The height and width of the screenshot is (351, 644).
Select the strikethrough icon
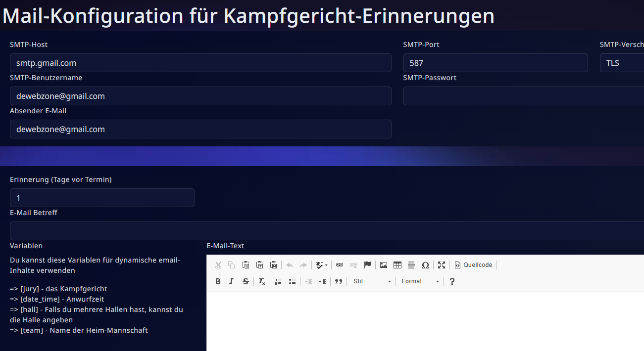pyautogui.click(x=245, y=281)
